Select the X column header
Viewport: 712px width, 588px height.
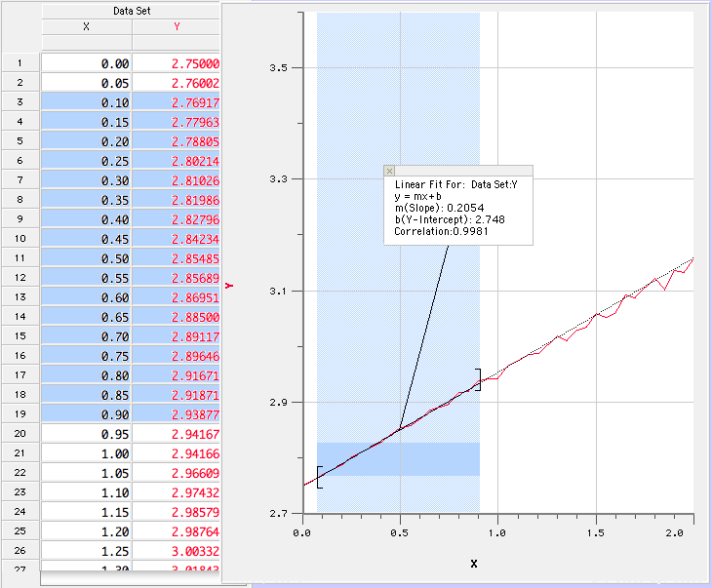(x=86, y=27)
